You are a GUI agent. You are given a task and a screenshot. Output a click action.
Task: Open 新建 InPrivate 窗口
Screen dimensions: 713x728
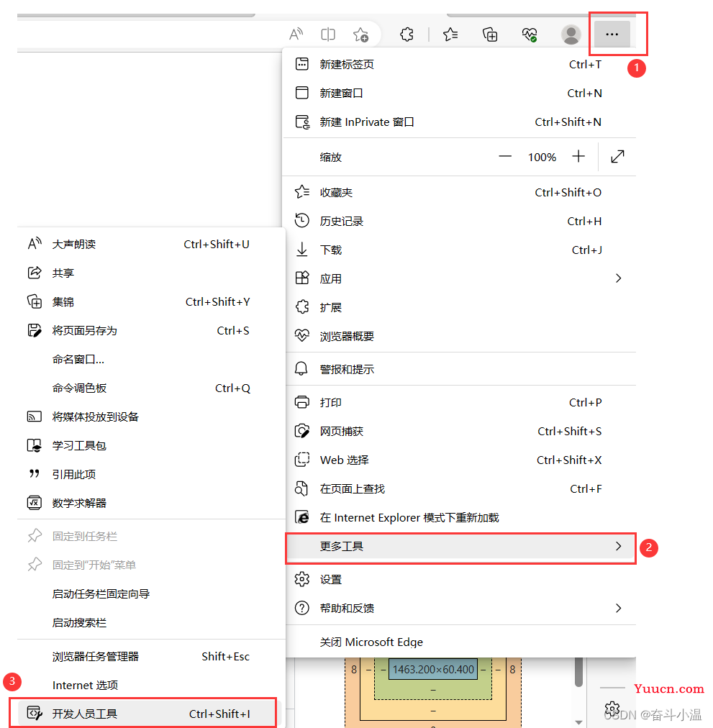[459, 122]
